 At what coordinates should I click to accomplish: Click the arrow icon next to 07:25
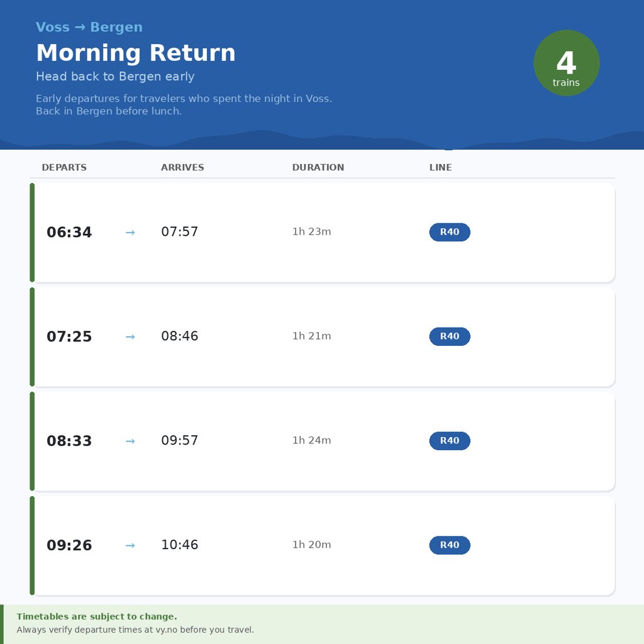(x=130, y=337)
